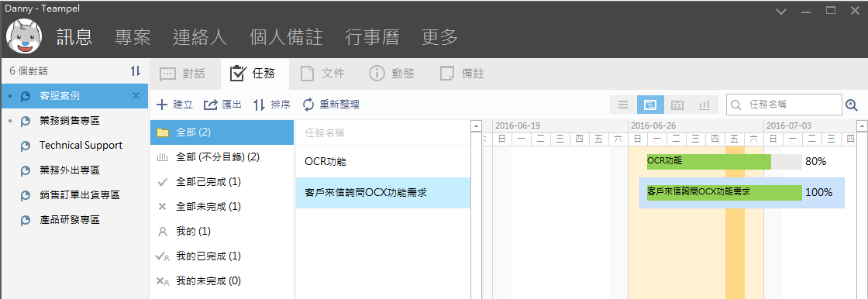Viewport: 868px width, 299px height.
Task: Filter by 全部已完成 (1)
Action: click(x=222, y=181)
